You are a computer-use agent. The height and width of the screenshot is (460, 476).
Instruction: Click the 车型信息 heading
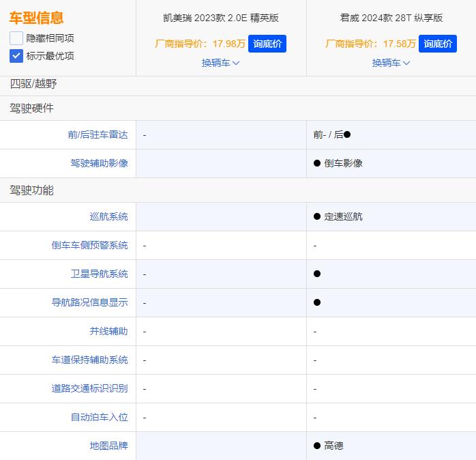[36, 18]
